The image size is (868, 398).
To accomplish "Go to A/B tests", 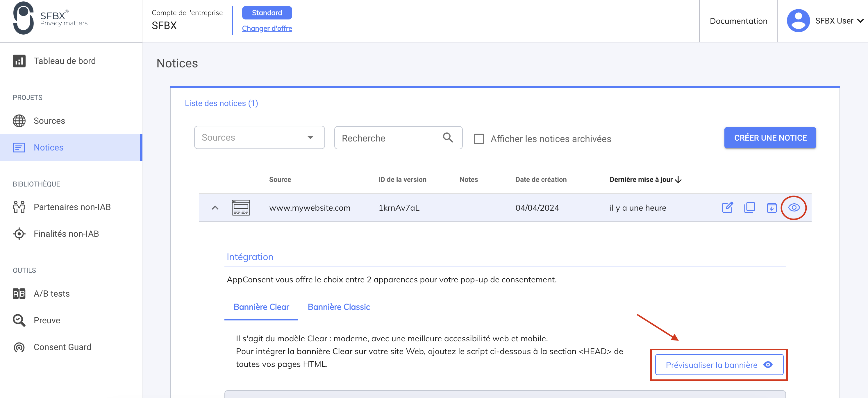I will (51, 294).
